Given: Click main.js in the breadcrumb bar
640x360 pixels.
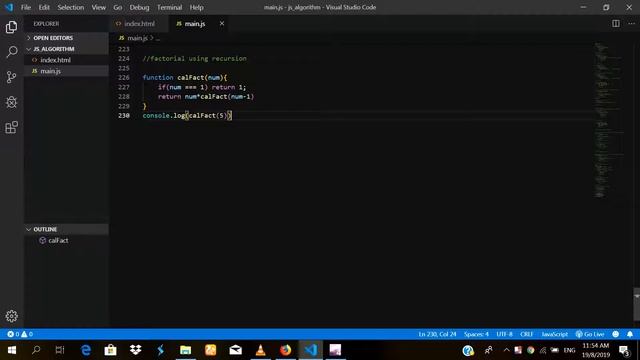Looking at the screenshot, I should click(x=137, y=38).
